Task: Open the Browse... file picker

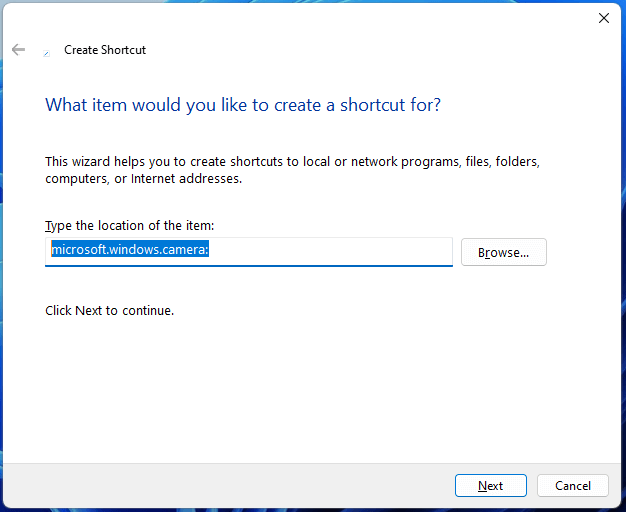Action: (x=503, y=252)
